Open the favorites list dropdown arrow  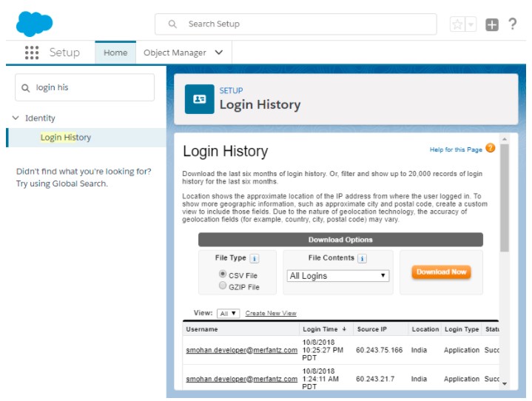(471, 24)
